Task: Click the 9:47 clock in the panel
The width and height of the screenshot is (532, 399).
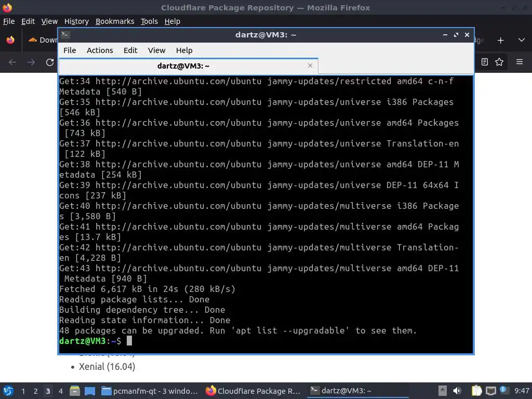Action: [522, 391]
